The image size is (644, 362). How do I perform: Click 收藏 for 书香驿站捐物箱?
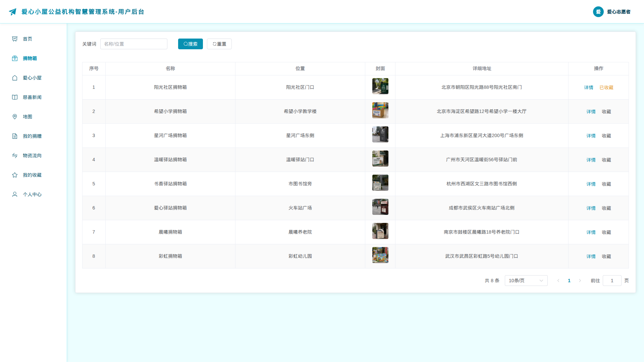coord(606,184)
